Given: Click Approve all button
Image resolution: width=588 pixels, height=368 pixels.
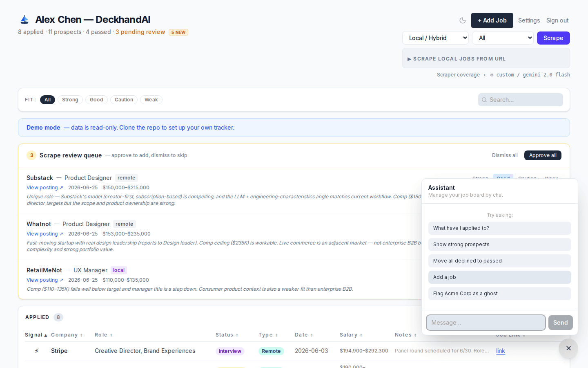Looking at the screenshot, I should [543, 155].
